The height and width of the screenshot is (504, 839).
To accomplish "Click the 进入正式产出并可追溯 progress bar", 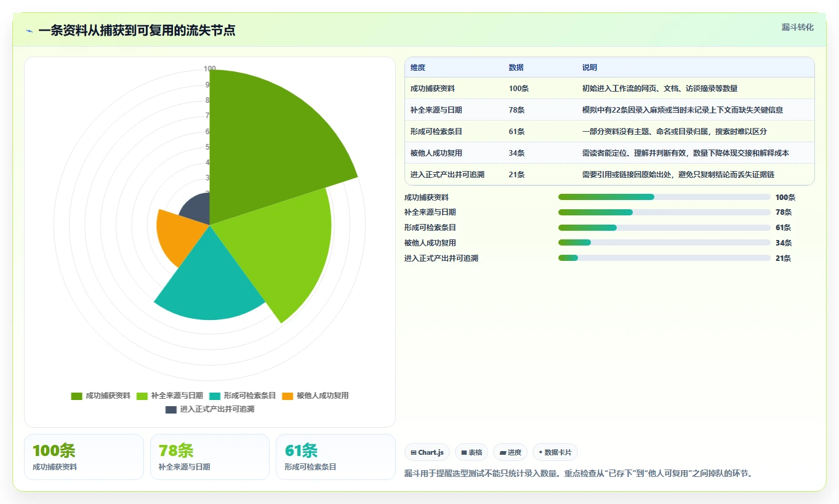I will [664, 258].
